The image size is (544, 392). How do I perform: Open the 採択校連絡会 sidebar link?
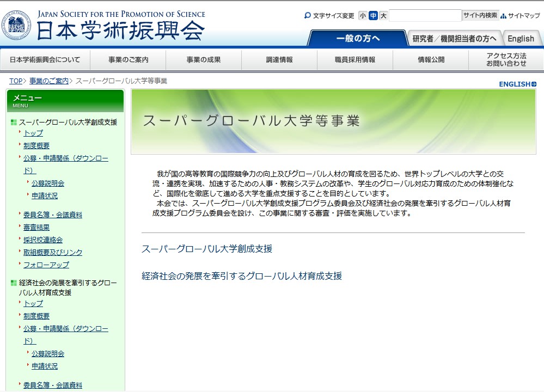tap(43, 240)
